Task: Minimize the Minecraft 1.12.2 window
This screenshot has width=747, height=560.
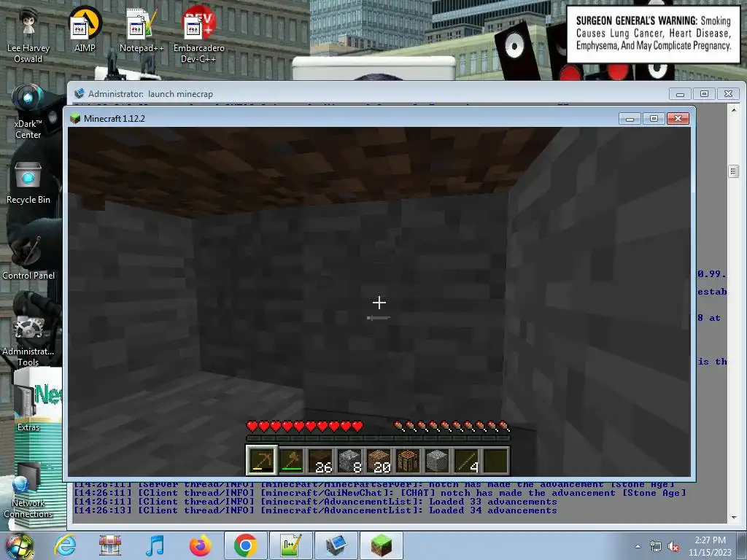Action: coord(630,118)
